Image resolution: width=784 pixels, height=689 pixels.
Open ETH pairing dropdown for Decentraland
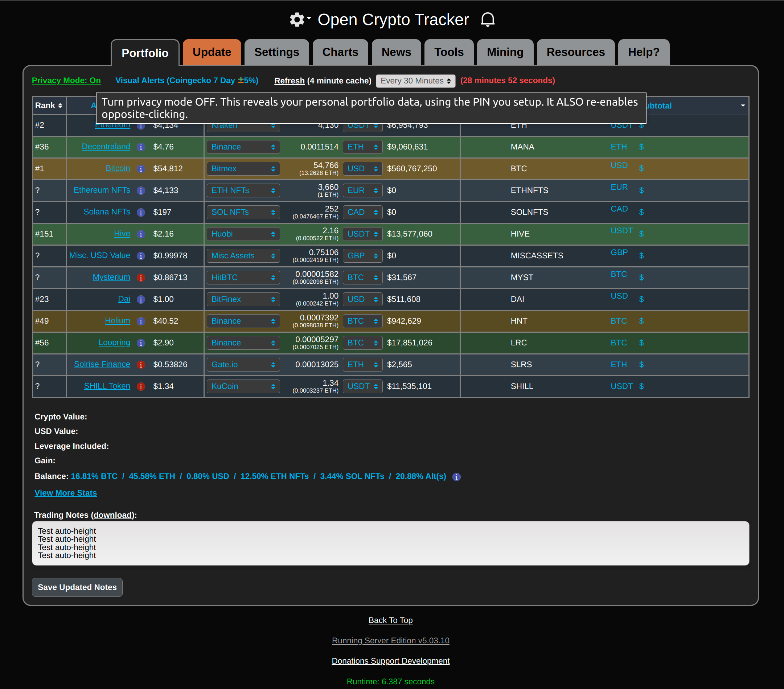tap(362, 147)
